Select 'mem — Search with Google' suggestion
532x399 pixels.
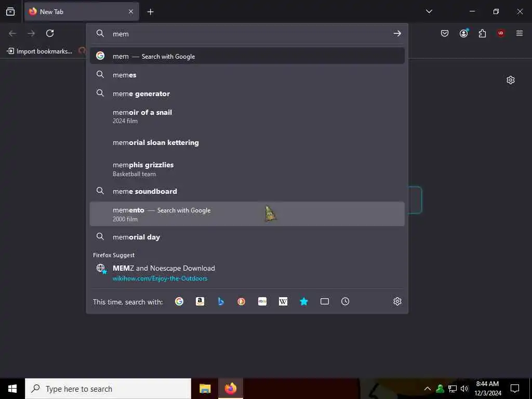tap(247, 56)
